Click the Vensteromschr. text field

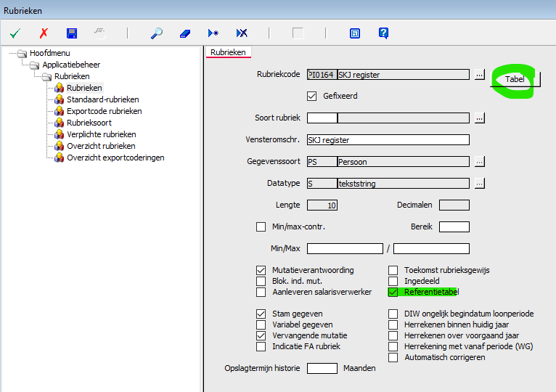(388, 140)
